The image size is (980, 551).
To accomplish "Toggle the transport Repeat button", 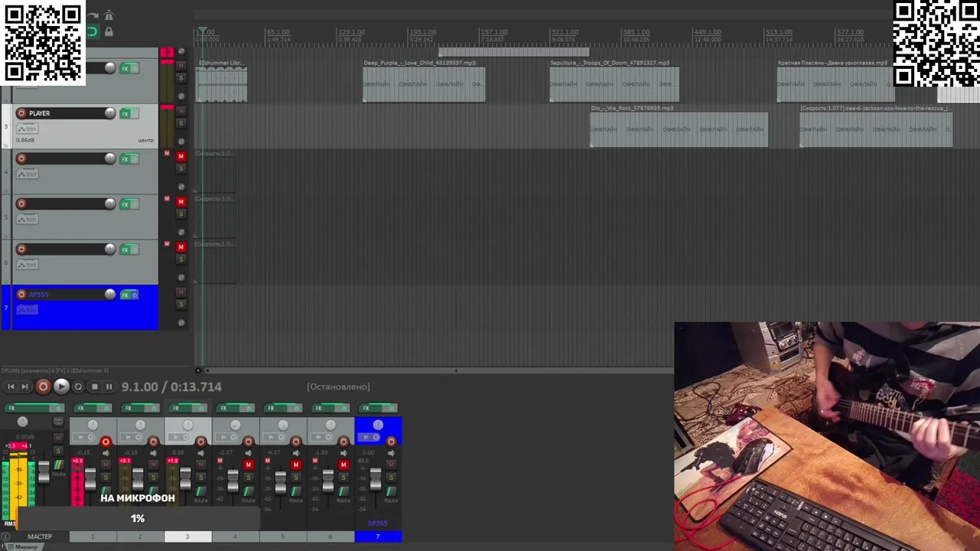I will click(x=79, y=387).
